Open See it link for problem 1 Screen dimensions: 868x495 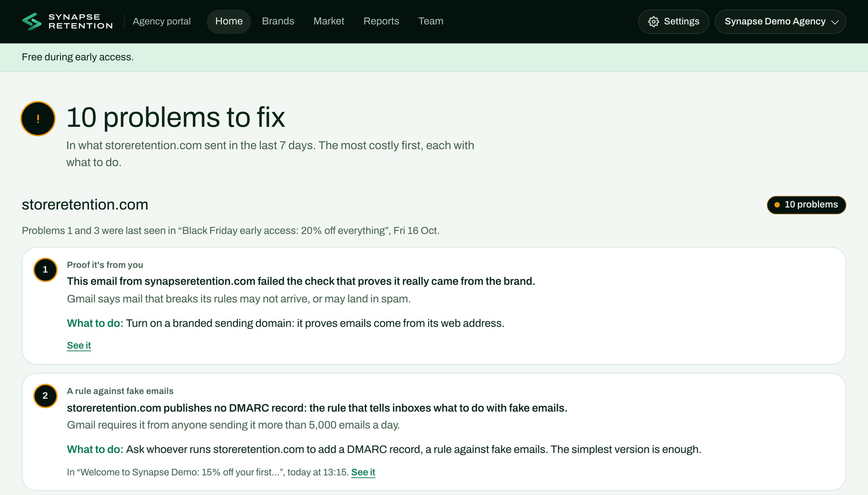(x=79, y=345)
